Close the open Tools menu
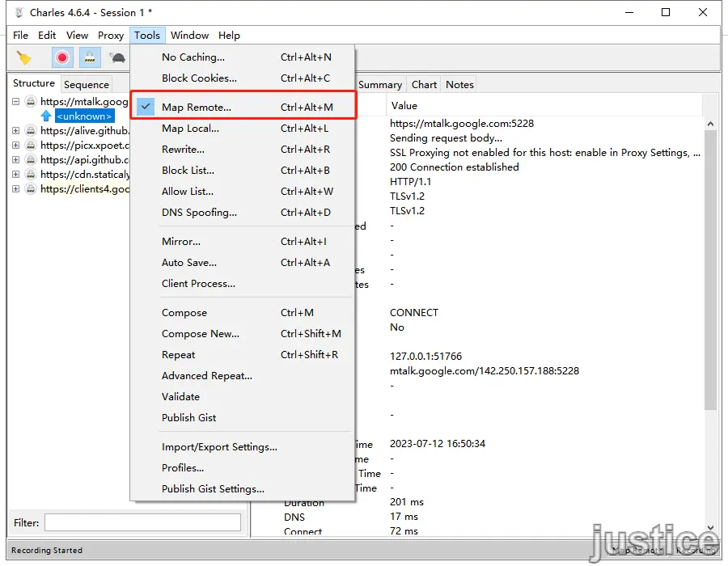The height and width of the screenshot is (566, 728). (147, 36)
